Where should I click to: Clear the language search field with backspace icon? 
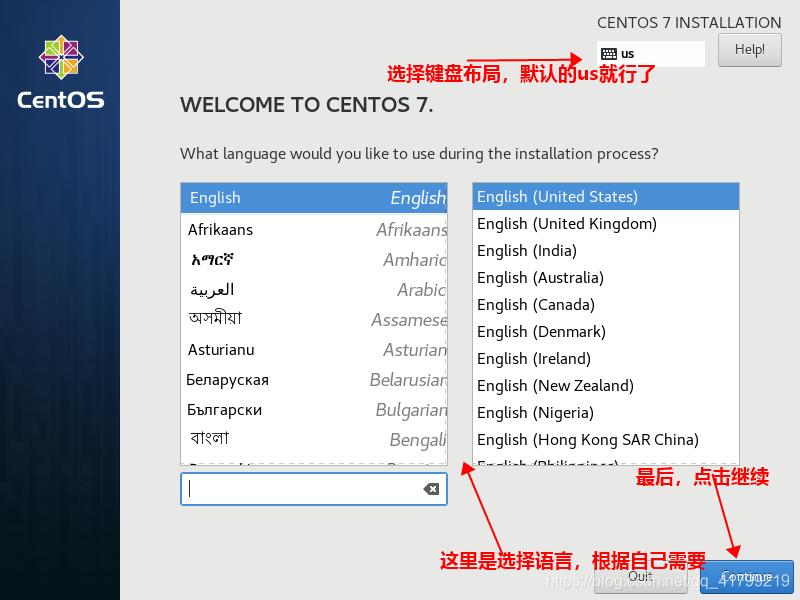(431, 489)
